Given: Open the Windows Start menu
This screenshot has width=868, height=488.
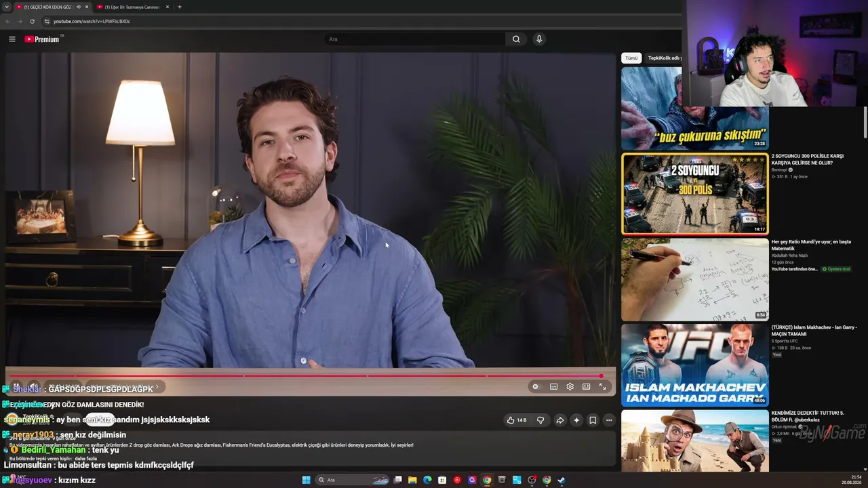Looking at the screenshot, I should [x=307, y=480].
